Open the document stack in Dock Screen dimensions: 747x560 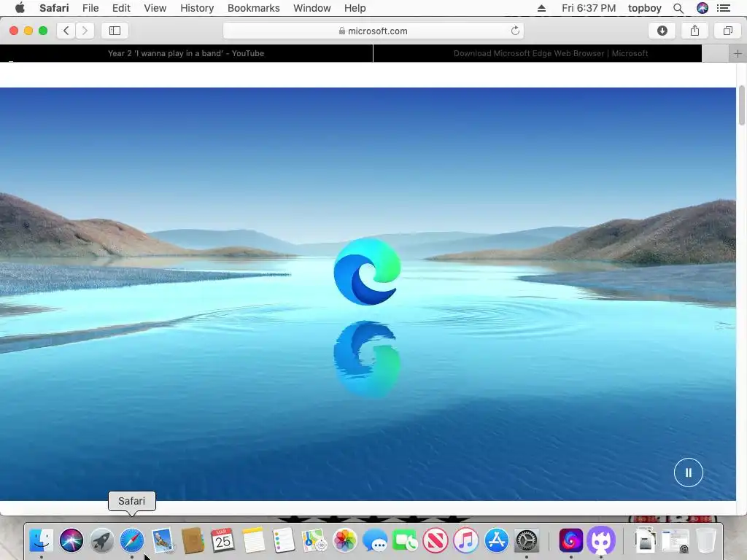(x=645, y=540)
